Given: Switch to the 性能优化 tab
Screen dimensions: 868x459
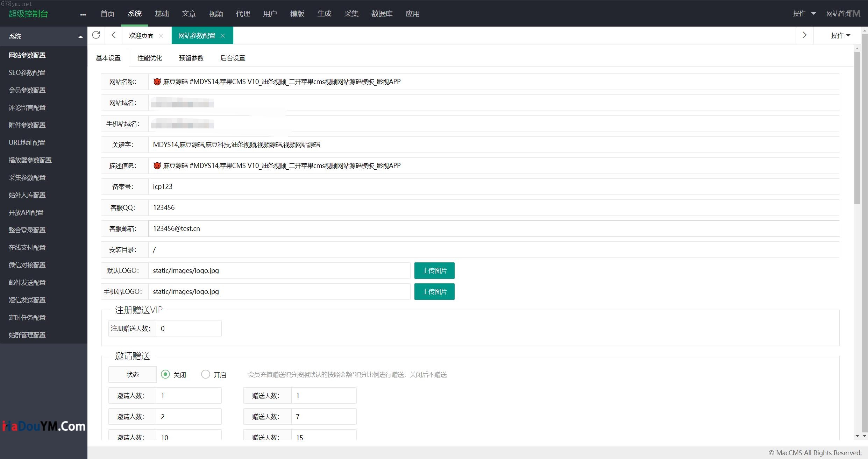Looking at the screenshot, I should [150, 58].
